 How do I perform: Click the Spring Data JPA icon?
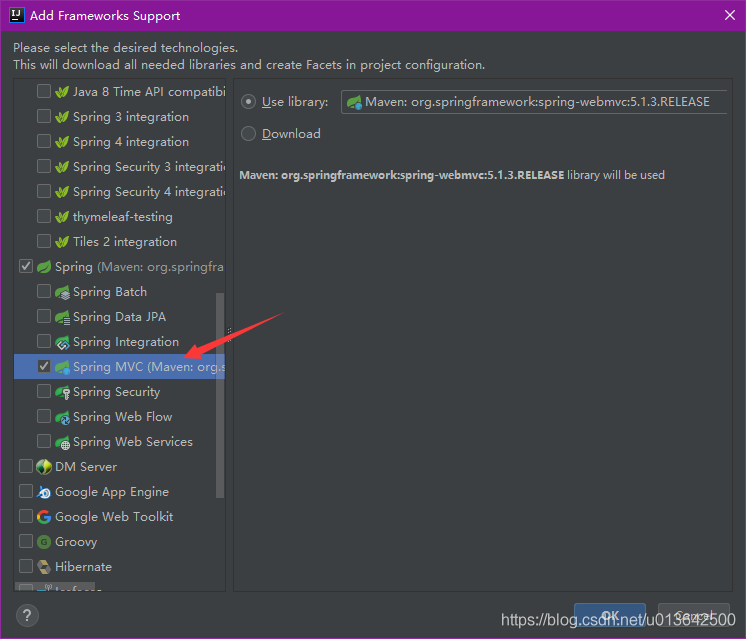62,317
